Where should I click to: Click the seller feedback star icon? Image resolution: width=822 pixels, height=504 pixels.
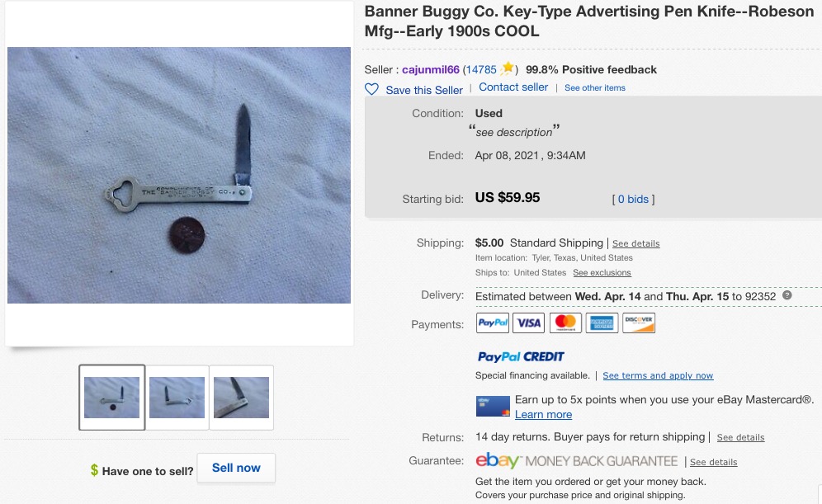[507, 68]
